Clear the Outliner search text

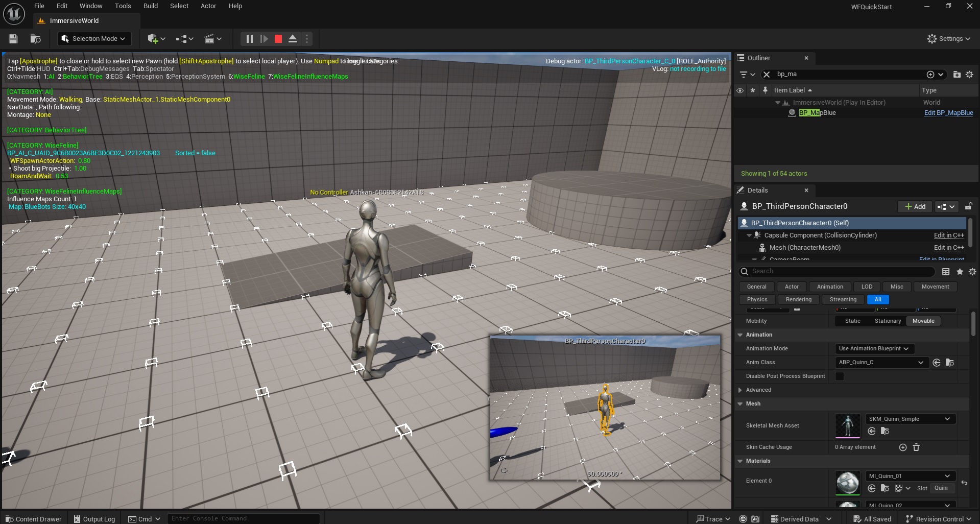767,75
